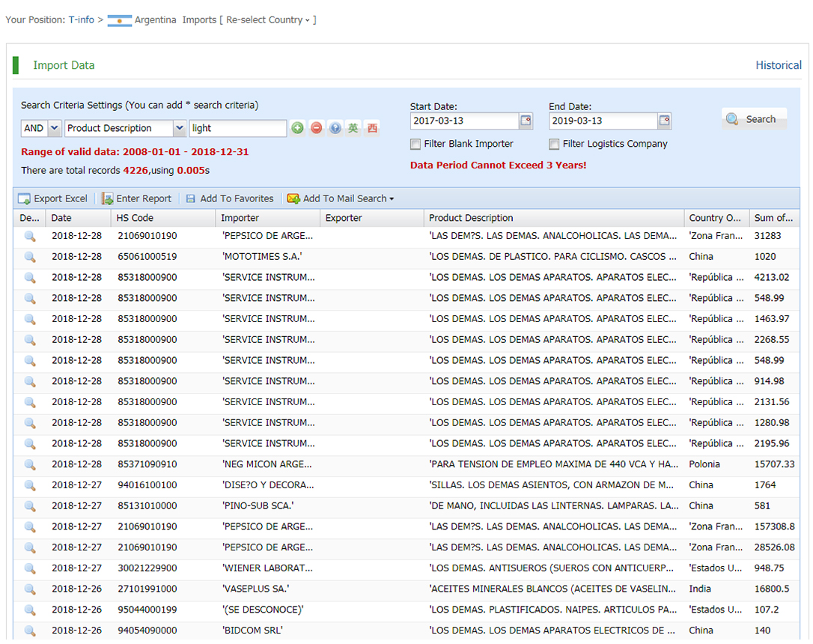Sort by Exporter column header
The image size is (813, 644).
tap(372, 218)
